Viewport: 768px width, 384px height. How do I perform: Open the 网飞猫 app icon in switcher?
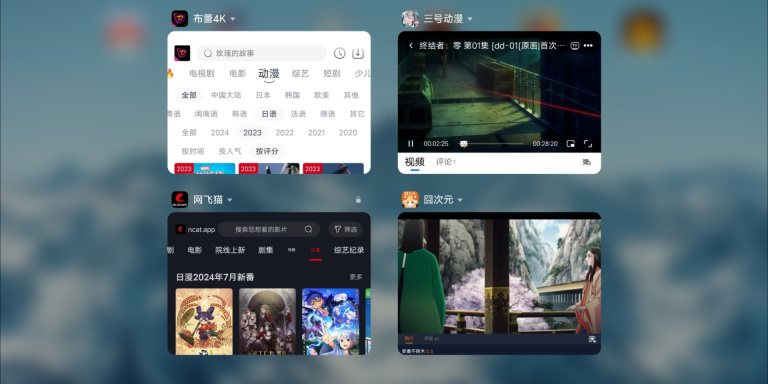click(180, 199)
